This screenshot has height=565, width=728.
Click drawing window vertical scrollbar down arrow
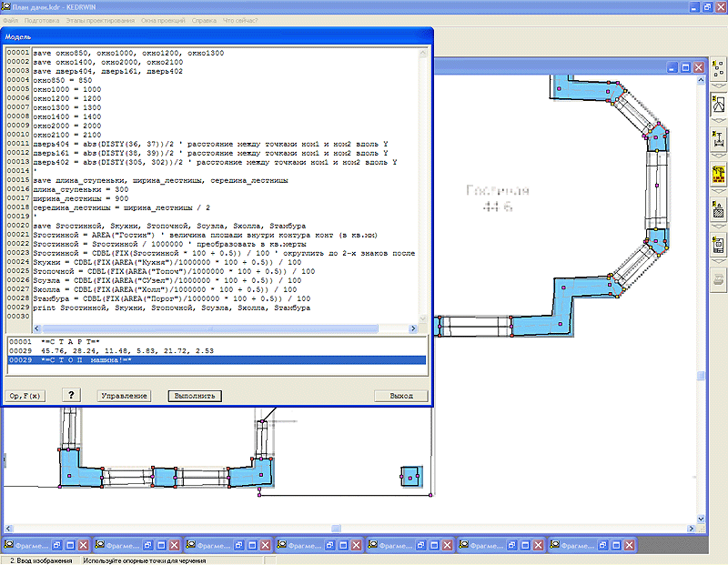701,519
